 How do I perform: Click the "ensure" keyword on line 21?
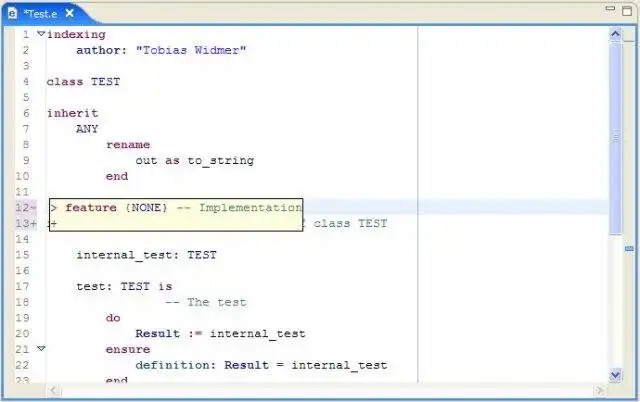pos(128,349)
